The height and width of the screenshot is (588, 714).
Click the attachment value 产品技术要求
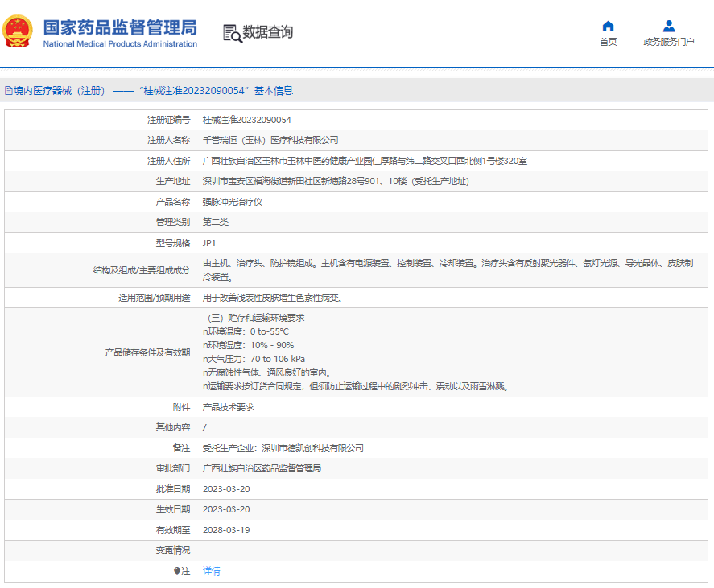228,407
